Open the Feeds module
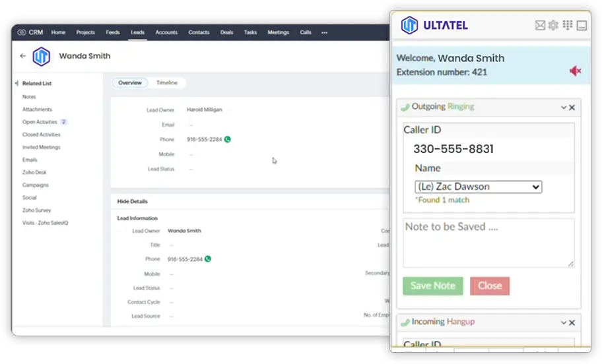The width and height of the screenshot is (602, 364). [113, 32]
